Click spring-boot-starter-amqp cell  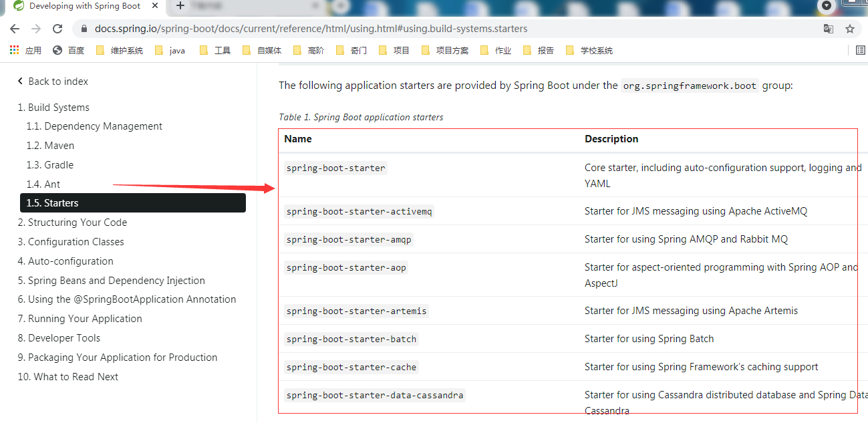coord(349,240)
